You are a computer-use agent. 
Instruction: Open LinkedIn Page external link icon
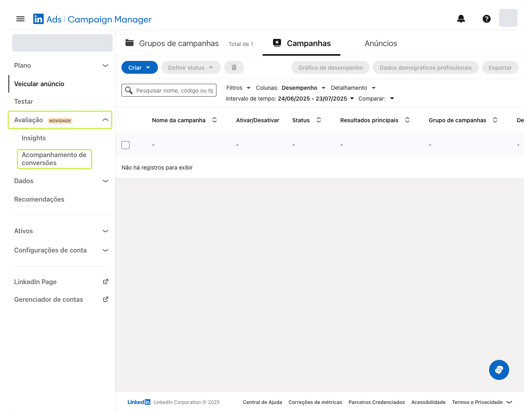[x=105, y=282]
